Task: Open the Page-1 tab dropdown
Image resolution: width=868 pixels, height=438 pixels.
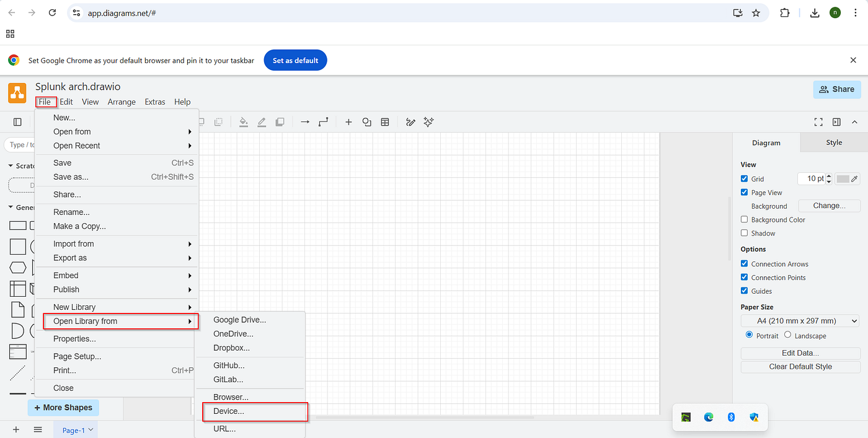Action: (x=91, y=429)
